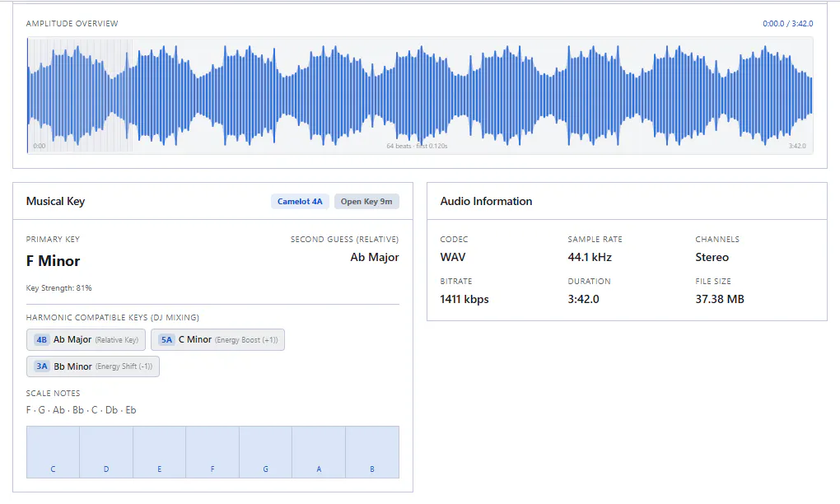
Task: Click the Ab Major relative key chip
Action: (86, 339)
